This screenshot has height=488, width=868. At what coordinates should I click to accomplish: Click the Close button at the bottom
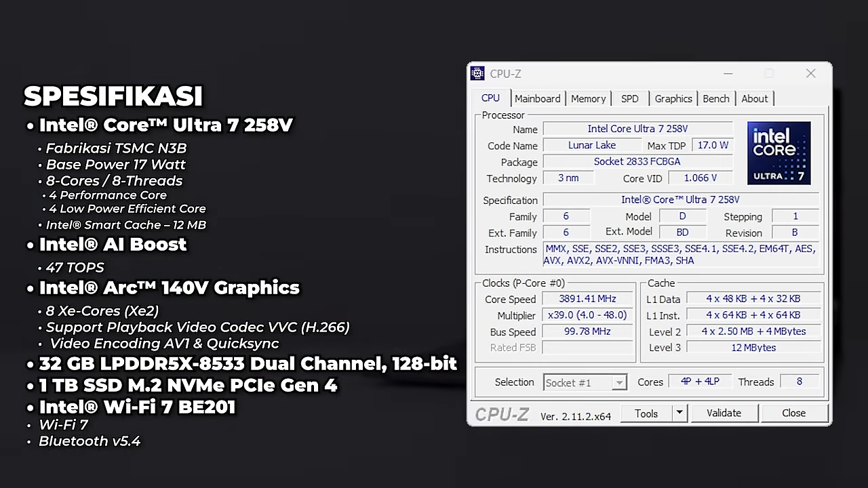click(793, 413)
